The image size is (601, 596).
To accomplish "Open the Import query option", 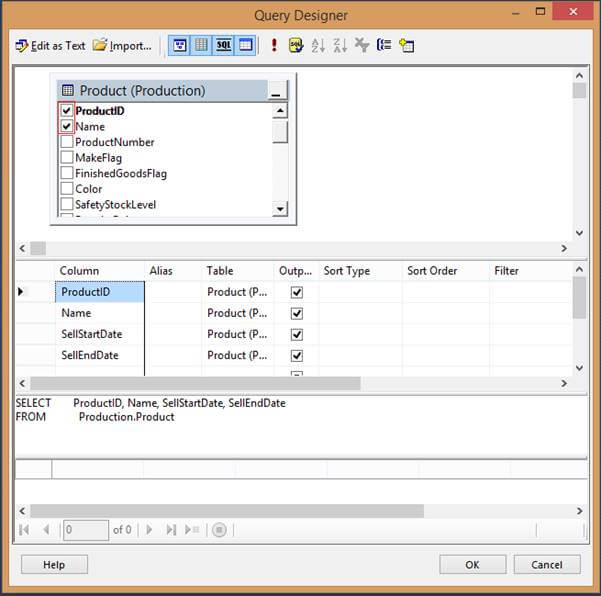I will 122,46.
